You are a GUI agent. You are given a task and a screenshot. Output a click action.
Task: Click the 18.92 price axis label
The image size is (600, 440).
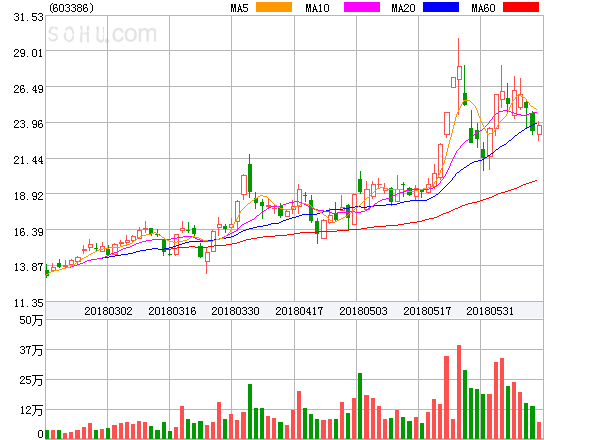(x=28, y=196)
